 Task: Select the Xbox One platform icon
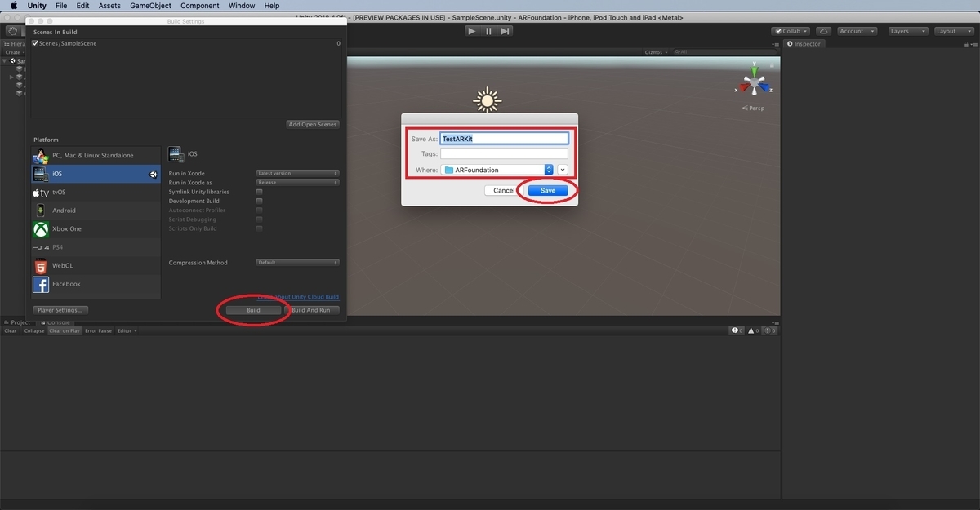click(x=41, y=229)
